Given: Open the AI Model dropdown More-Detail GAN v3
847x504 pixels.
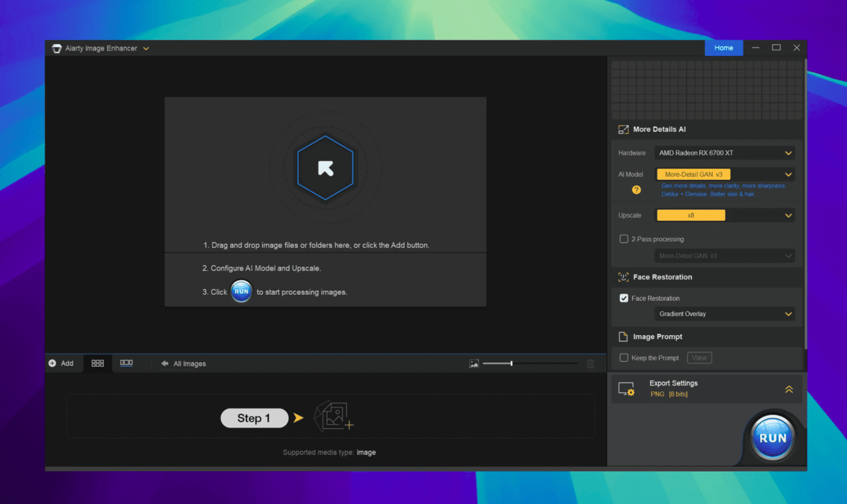Looking at the screenshot, I should [x=724, y=174].
